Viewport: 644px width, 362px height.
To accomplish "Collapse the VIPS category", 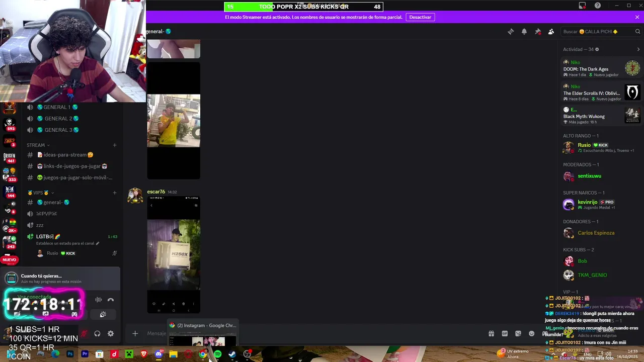I will (40, 193).
